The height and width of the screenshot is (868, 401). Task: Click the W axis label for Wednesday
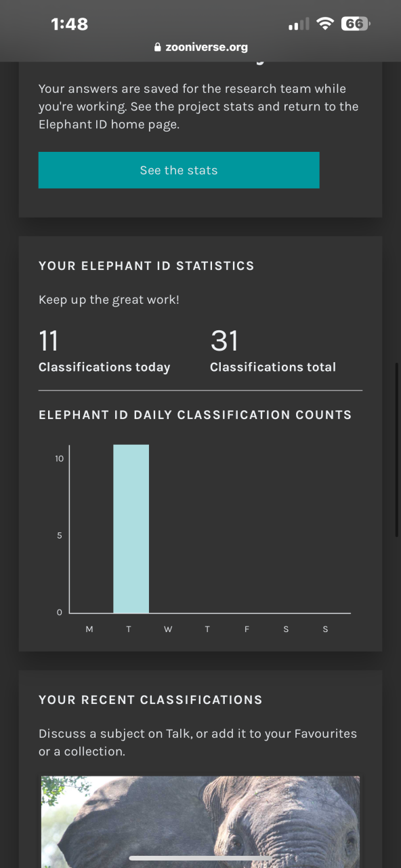[168, 629]
